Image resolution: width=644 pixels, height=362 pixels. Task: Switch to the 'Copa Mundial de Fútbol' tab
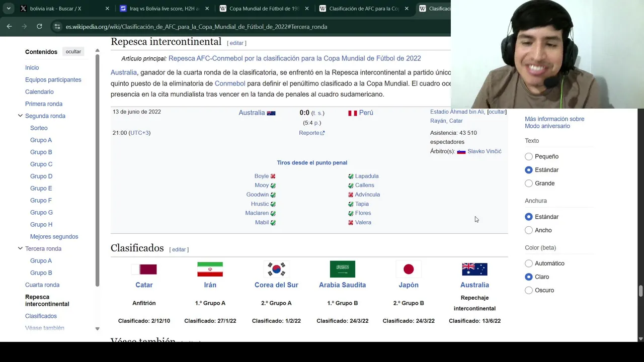(264, 9)
